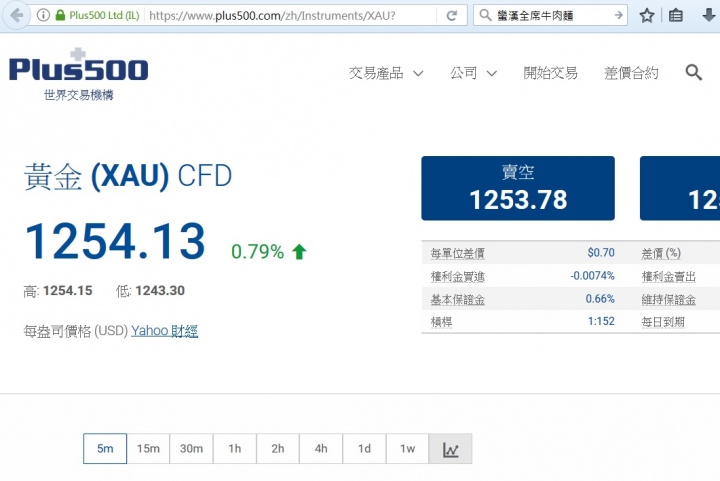Image resolution: width=720 pixels, height=481 pixels.
Task: Inspect the green padlock security icon
Action: coord(60,15)
